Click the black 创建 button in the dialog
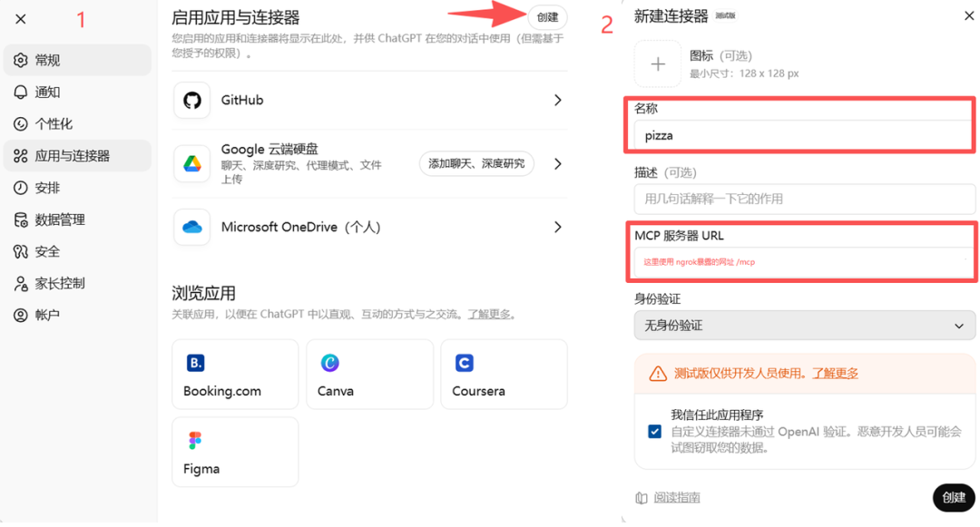The height and width of the screenshot is (527, 980). pyautogui.click(x=953, y=497)
